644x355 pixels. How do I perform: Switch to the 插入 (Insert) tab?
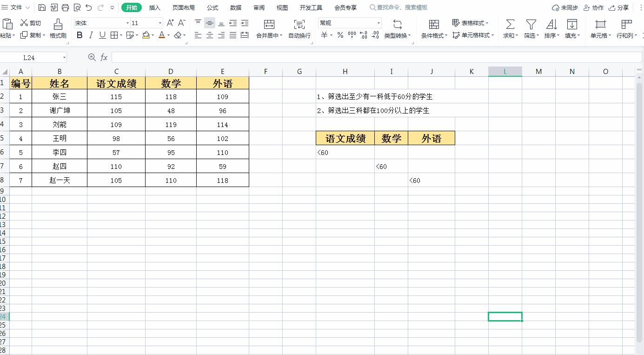[154, 7]
